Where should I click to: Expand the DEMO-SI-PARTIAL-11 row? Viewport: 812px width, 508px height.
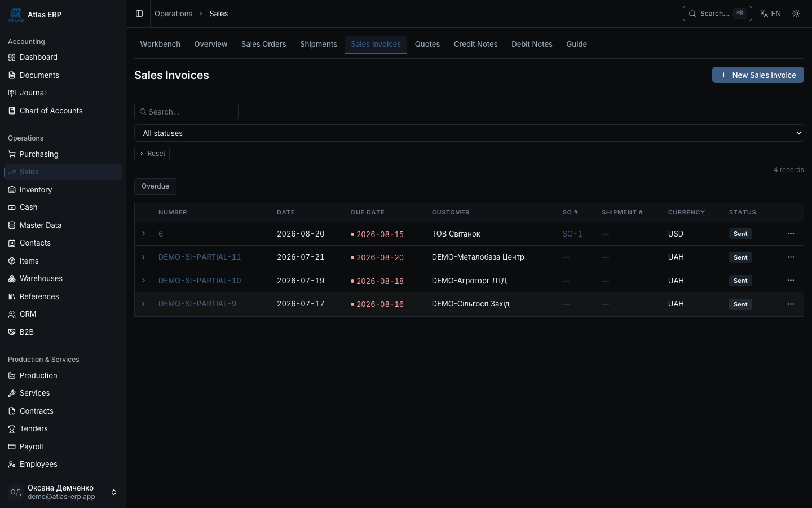(x=143, y=257)
